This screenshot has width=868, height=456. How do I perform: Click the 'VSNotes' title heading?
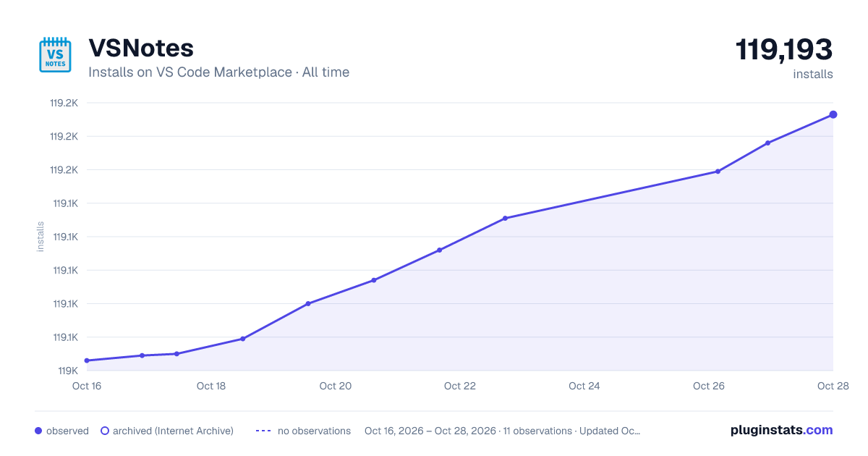point(141,48)
